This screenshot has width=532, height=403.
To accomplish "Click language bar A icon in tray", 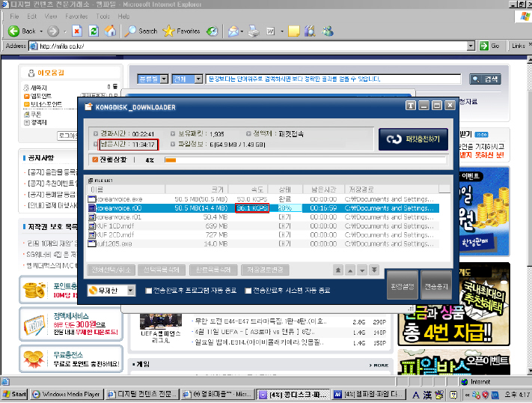I will 416,395.
